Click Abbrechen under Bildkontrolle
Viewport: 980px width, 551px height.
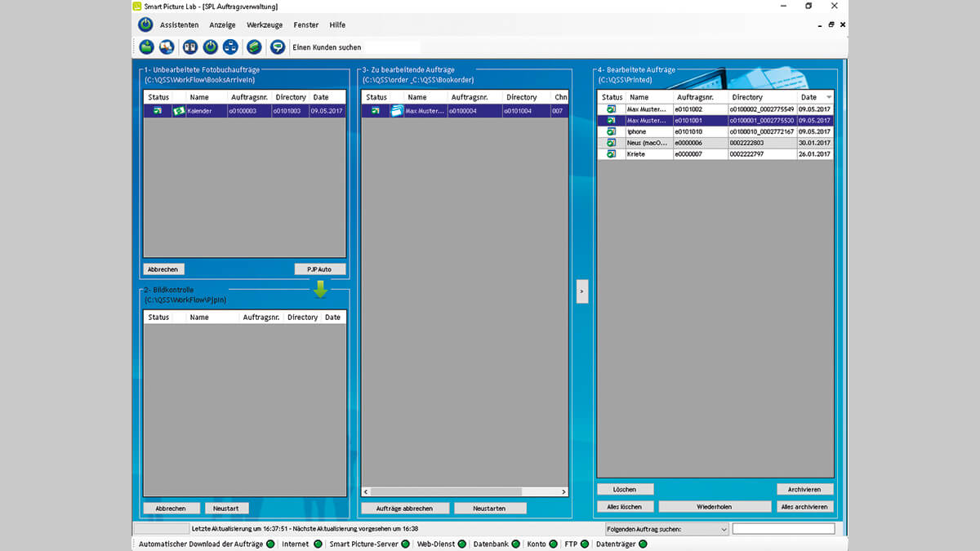(x=171, y=508)
